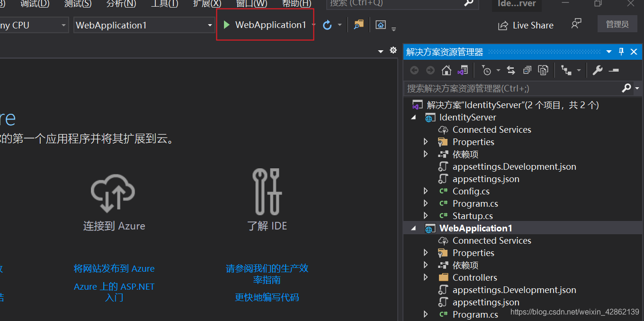Focus the Solution Explorer search field
644x321 pixels.
512,88
